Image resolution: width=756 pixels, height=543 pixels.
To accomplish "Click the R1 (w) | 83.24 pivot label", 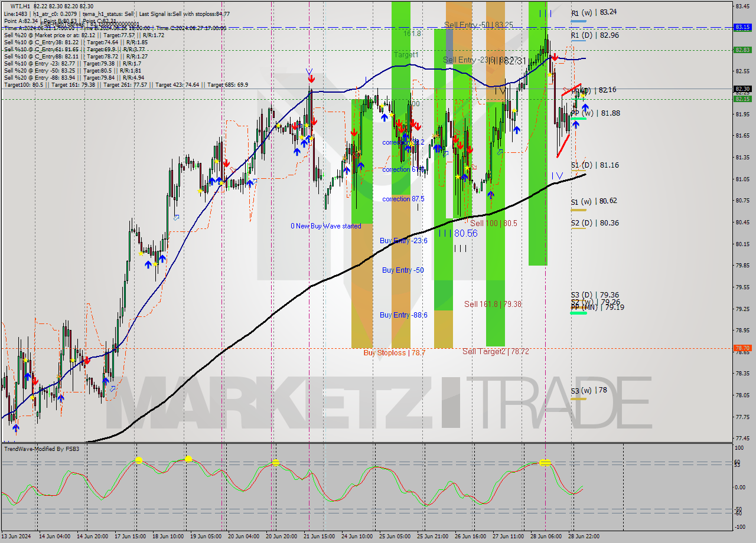I will tap(594, 12).
